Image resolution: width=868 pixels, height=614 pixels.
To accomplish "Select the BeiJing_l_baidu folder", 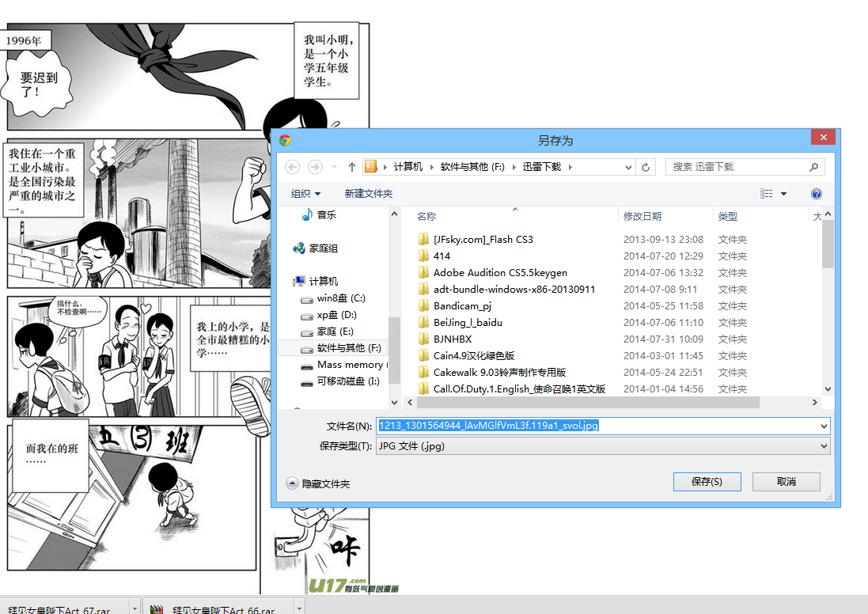I will tap(461, 323).
